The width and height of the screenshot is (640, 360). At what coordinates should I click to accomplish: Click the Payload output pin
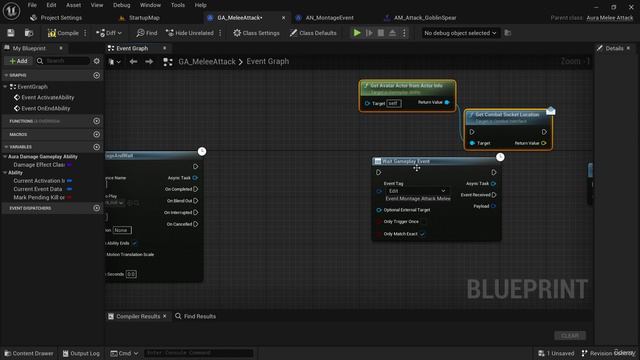coord(493,207)
